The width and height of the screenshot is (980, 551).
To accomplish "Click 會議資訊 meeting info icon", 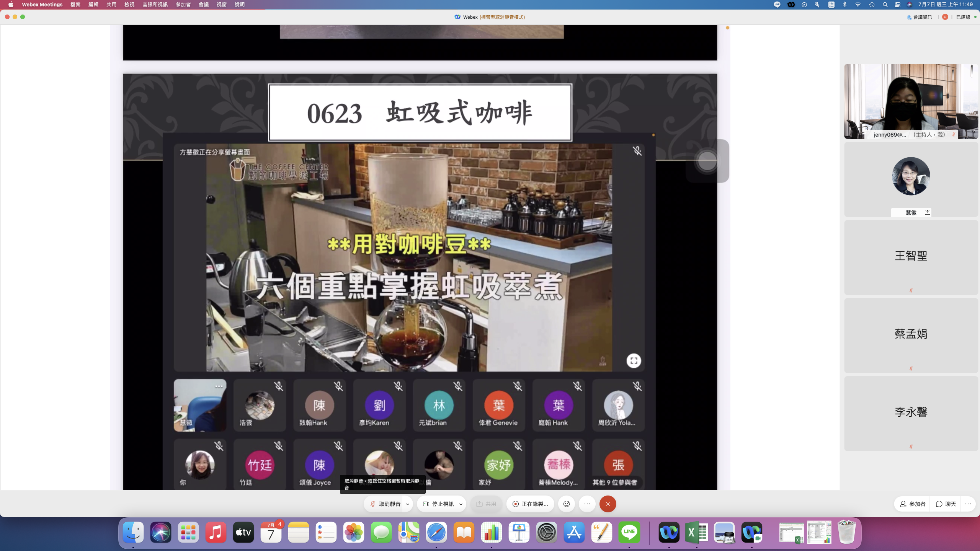I will coord(909,17).
